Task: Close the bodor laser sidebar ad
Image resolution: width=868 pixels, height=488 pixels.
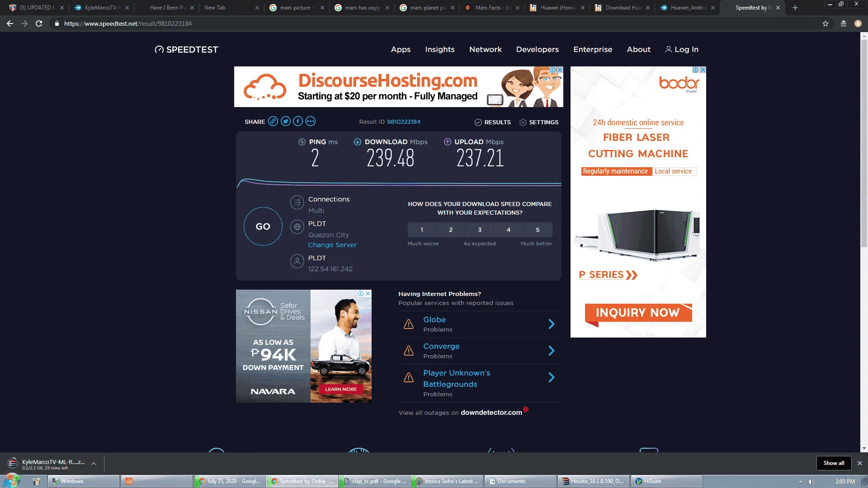Action: [x=703, y=70]
